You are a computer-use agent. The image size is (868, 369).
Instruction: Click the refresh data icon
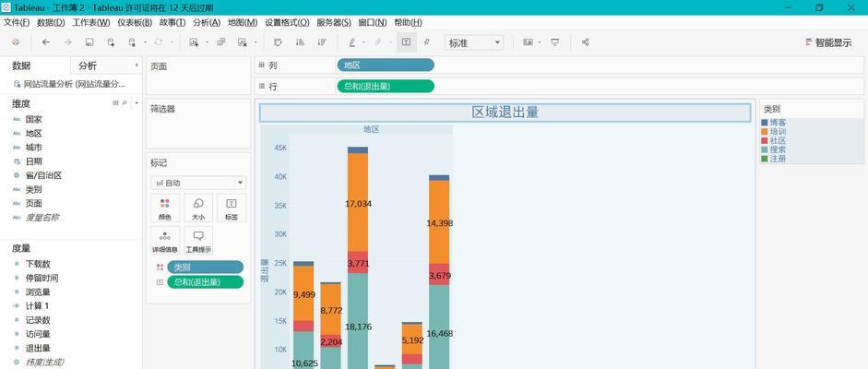159,42
